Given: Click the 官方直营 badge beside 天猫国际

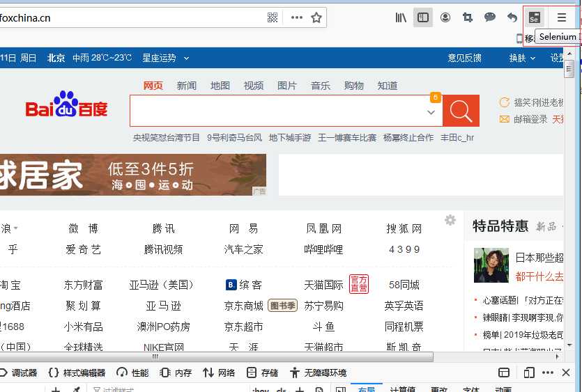Looking at the screenshot, I should tap(359, 284).
